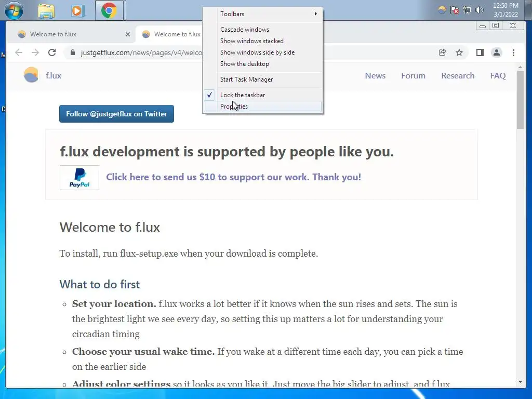This screenshot has height=399, width=532.
Task: Expand the Toolbars submenu
Action: click(263, 14)
